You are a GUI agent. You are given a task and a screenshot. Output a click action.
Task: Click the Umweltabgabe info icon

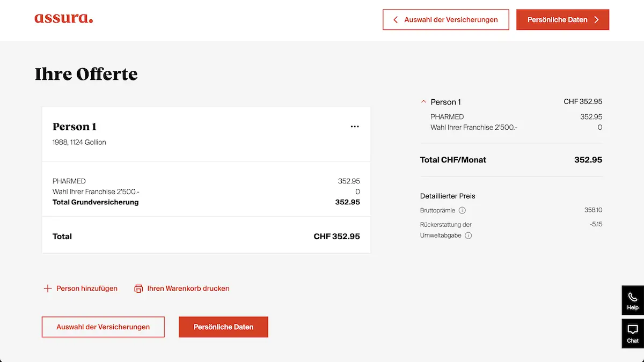tap(468, 235)
